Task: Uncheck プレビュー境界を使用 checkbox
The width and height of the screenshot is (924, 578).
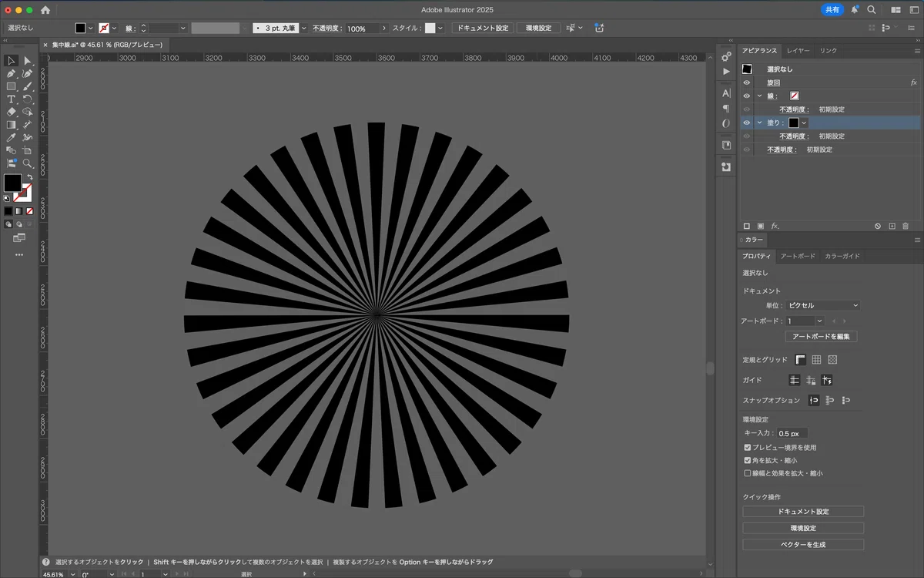Action: [747, 447]
